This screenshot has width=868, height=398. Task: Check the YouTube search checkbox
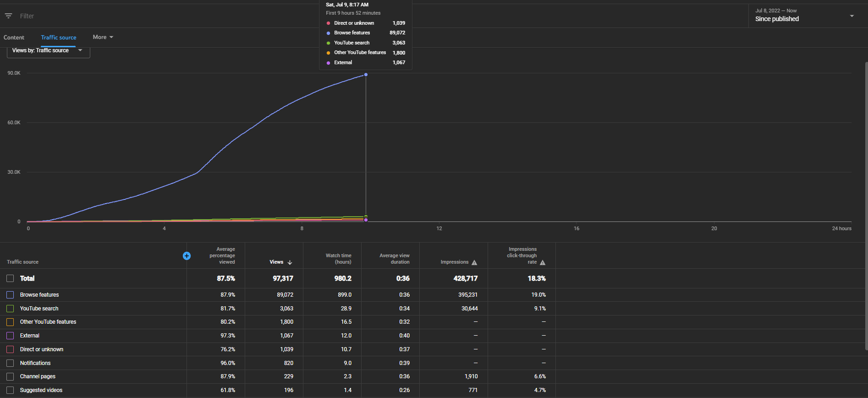(10, 309)
